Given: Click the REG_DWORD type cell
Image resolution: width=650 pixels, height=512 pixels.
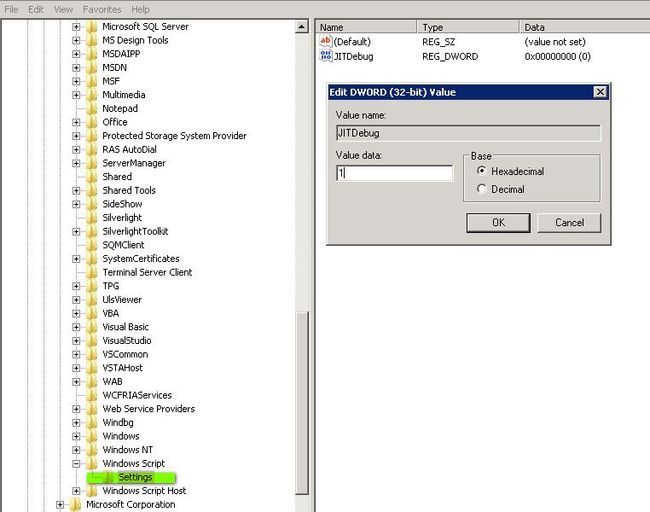Looking at the screenshot, I should pyautogui.click(x=450, y=56).
